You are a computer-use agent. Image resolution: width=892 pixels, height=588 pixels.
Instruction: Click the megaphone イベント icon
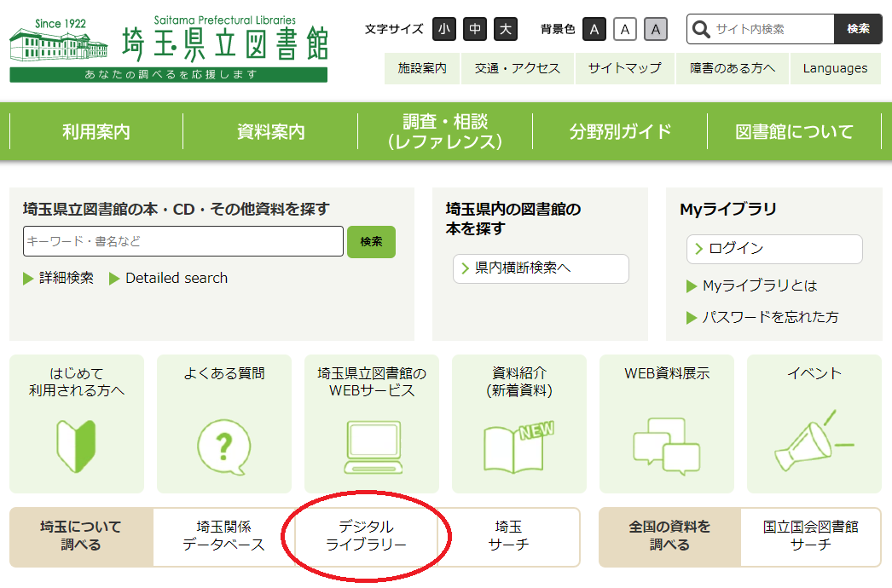814,441
